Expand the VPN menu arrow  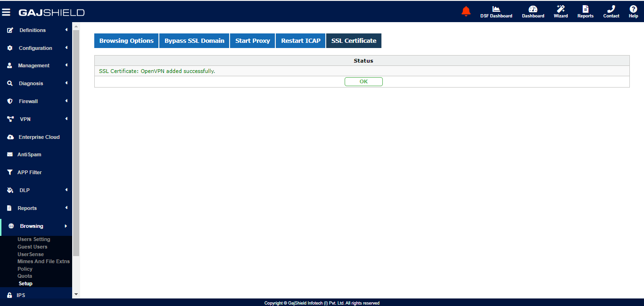coord(66,119)
